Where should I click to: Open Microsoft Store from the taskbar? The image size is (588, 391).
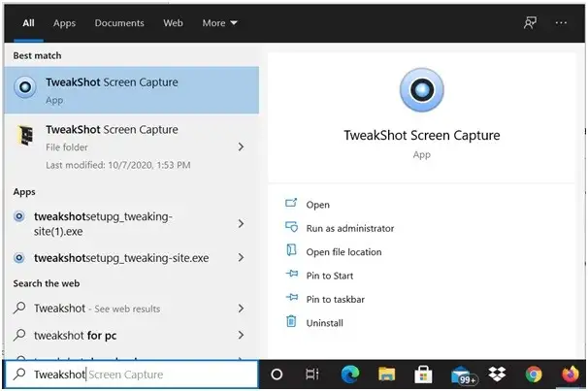423,375
